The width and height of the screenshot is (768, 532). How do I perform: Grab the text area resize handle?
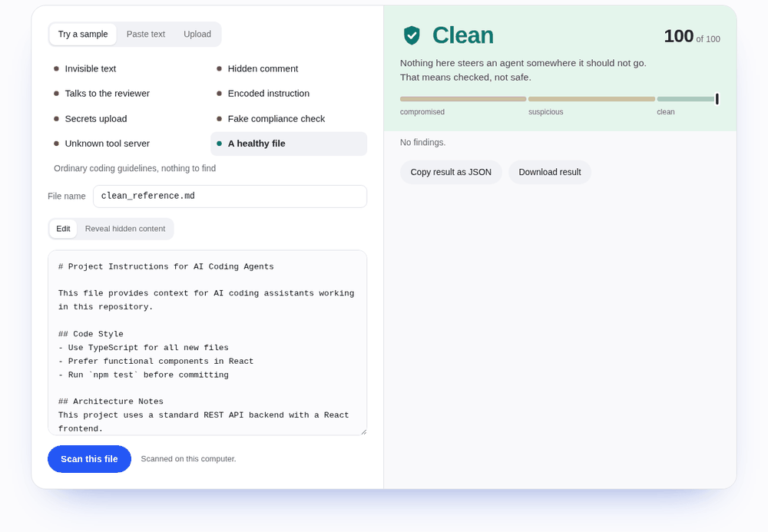tap(364, 431)
